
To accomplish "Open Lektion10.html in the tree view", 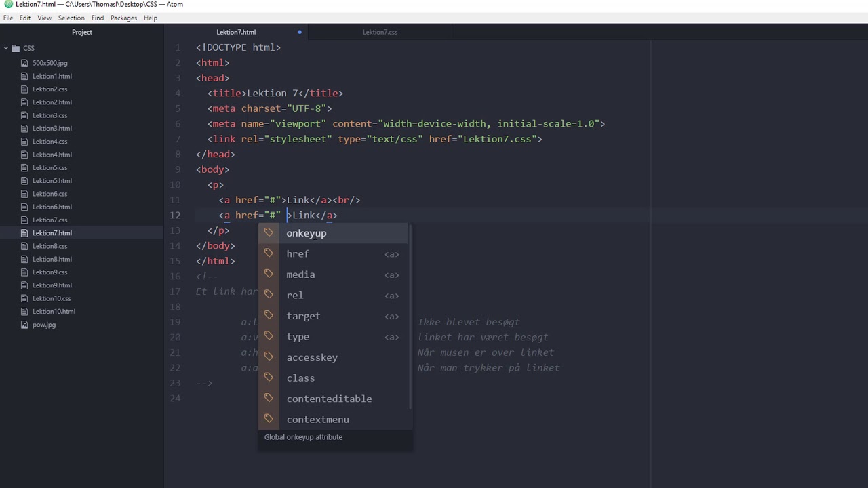I will pyautogui.click(x=54, y=311).
